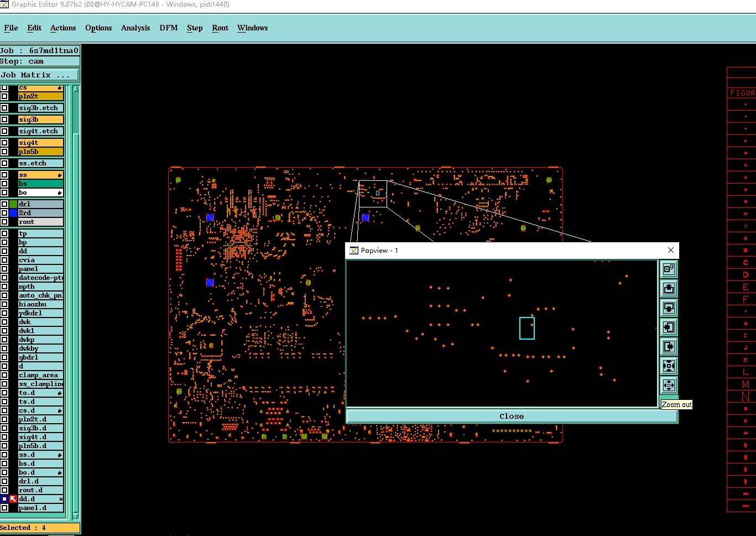Click the top detach-window icon in Popview
Screen dimensions: 756x536
click(x=669, y=269)
